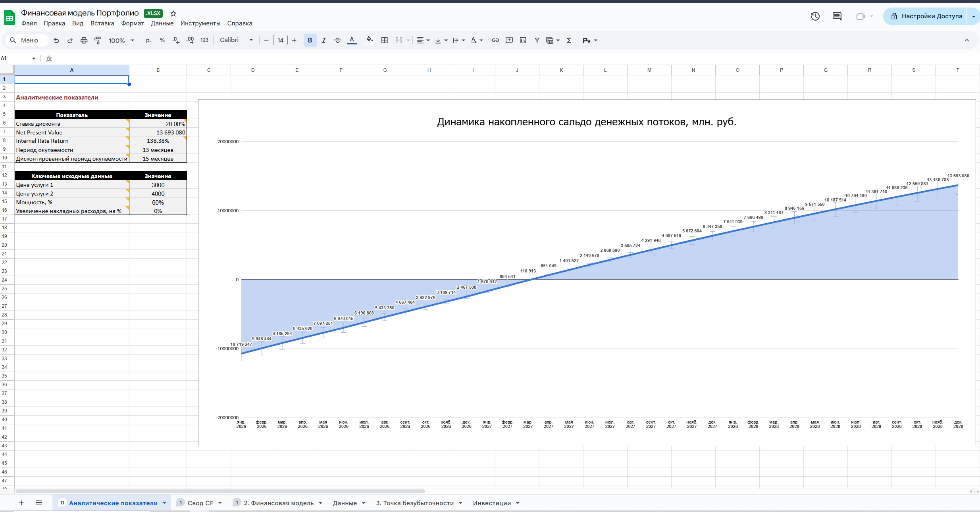This screenshot has height=512, width=980.
Task: Click the text color underlined A swatch
Action: point(352,40)
